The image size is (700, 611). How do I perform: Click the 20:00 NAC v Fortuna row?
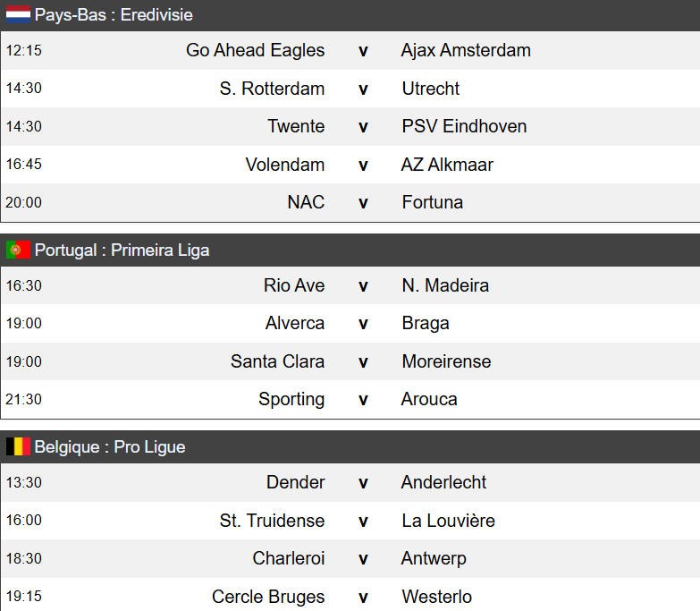coord(363,202)
